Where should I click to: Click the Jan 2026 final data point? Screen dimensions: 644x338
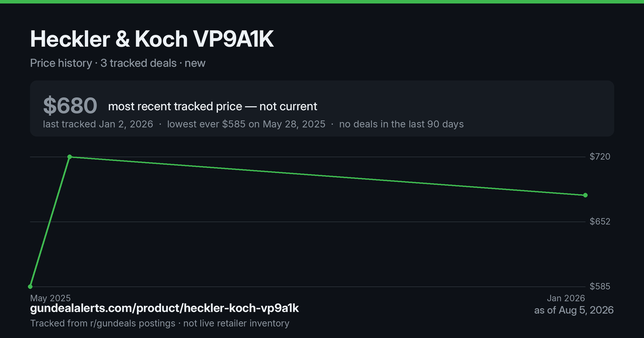point(585,195)
